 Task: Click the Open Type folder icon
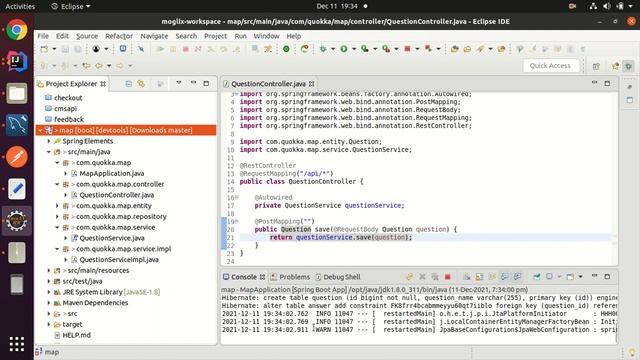[454, 49]
